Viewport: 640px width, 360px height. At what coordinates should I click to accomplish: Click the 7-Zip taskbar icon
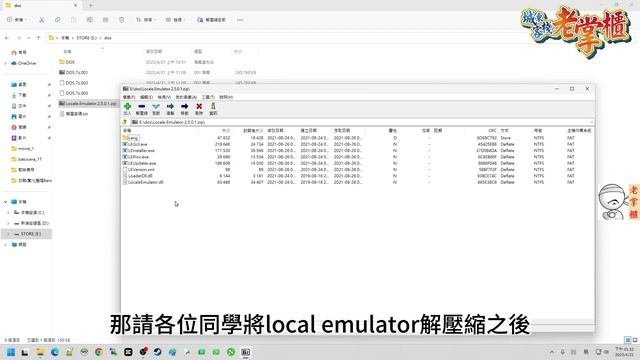(246, 352)
